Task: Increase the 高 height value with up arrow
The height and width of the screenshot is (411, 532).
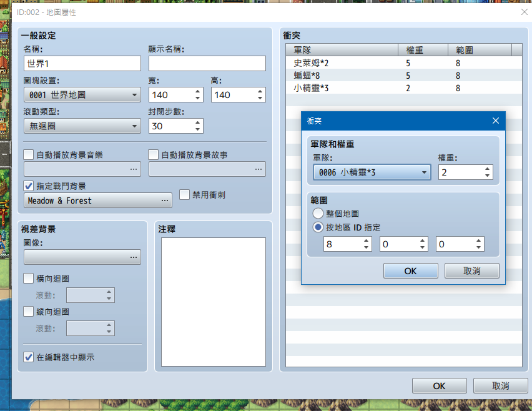Action: pos(260,91)
